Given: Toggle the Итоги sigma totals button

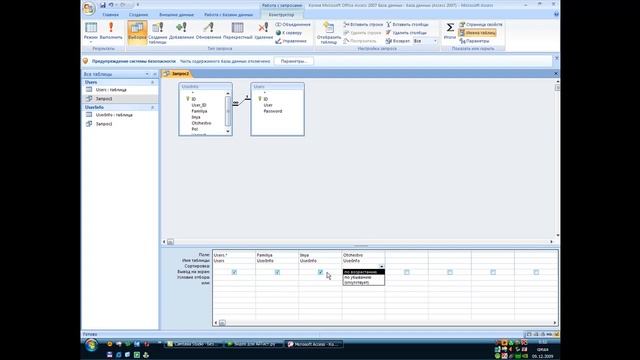Looking at the screenshot, I should [449, 31].
